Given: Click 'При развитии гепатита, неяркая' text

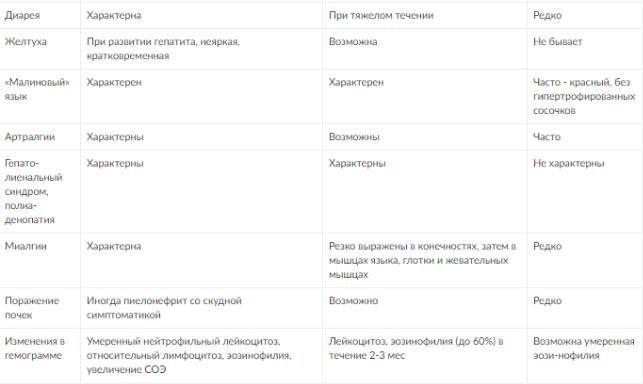Looking at the screenshot, I should coord(163,42).
